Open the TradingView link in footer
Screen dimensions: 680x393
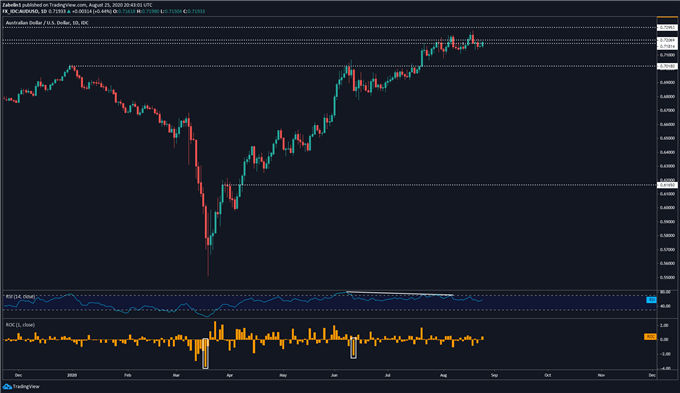pyautogui.click(x=26, y=386)
